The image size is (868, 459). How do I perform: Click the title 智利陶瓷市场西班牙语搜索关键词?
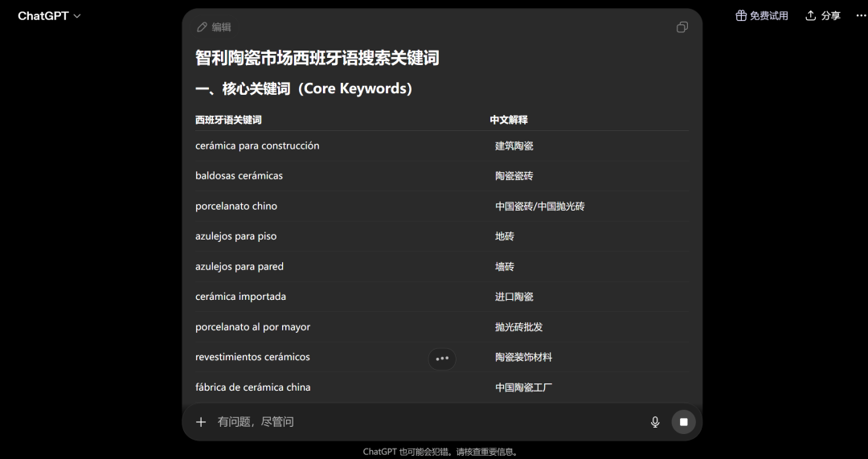(x=317, y=58)
